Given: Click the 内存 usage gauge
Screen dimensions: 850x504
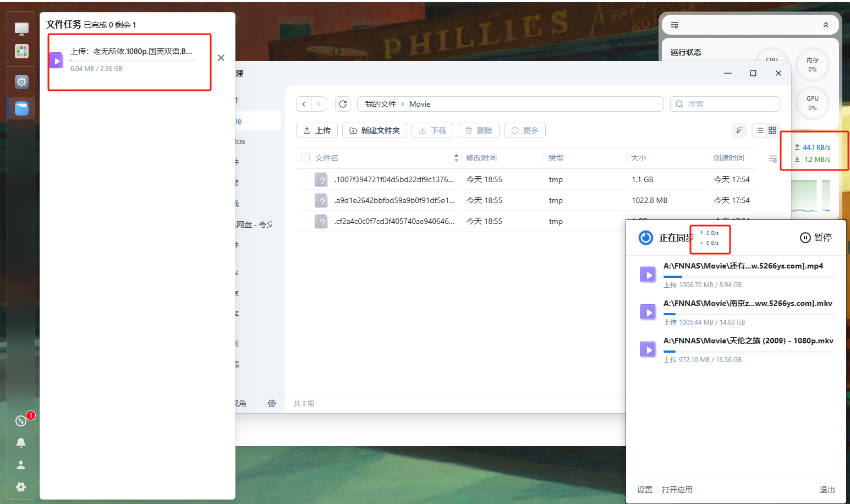Looking at the screenshot, I should pyautogui.click(x=813, y=64).
